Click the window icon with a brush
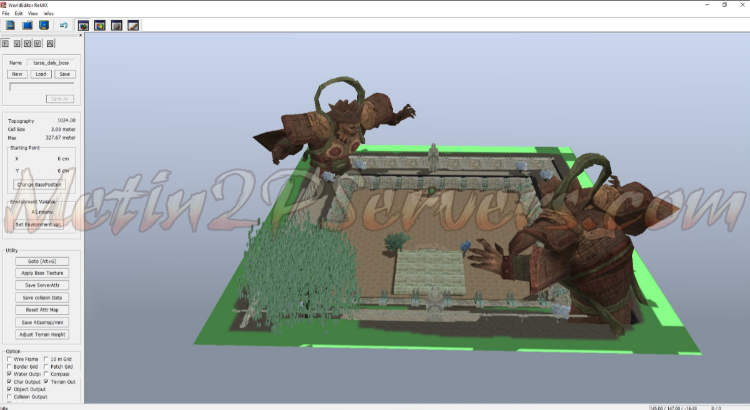Viewport: 750px width, 410px height. point(133,25)
